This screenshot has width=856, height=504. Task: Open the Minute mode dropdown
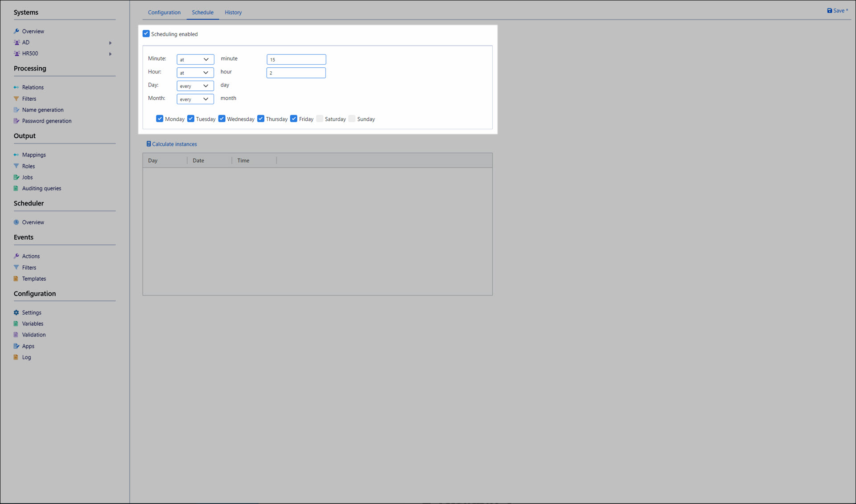tap(195, 59)
